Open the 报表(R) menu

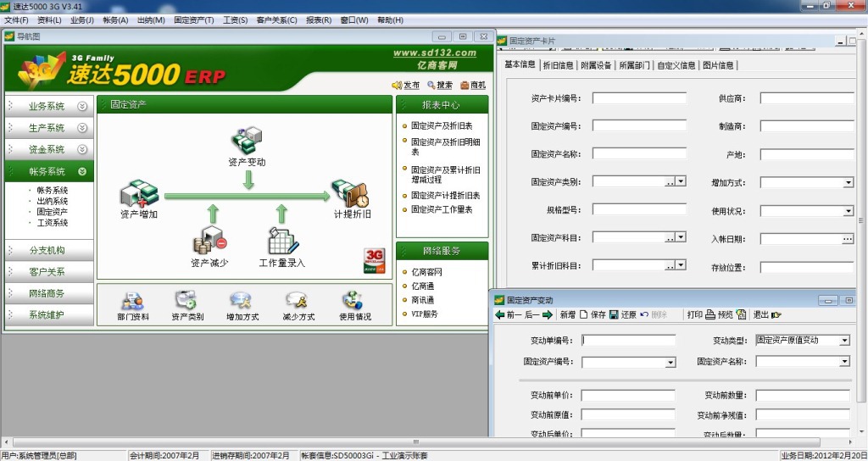[319, 20]
